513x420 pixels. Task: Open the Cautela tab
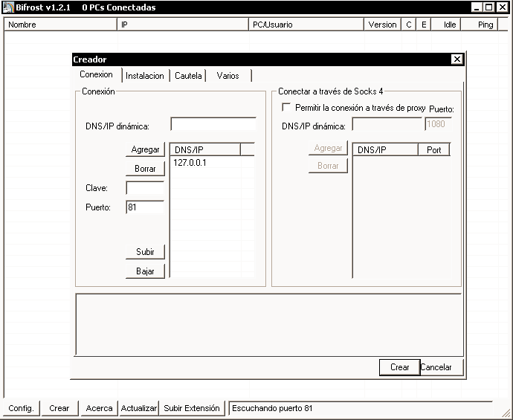point(188,76)
